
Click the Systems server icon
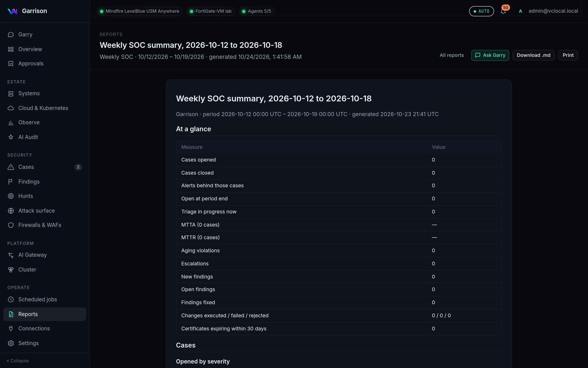click(11, 93)
